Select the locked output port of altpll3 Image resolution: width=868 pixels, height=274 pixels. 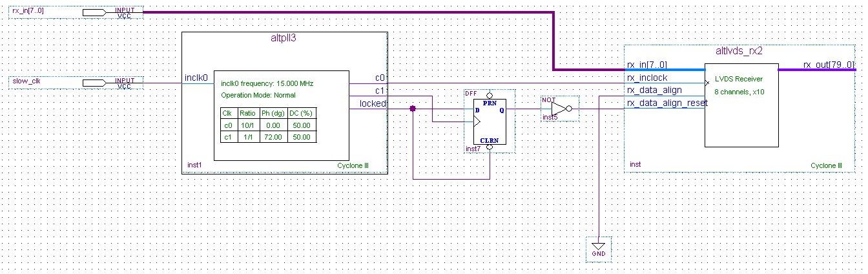(373, 103)
